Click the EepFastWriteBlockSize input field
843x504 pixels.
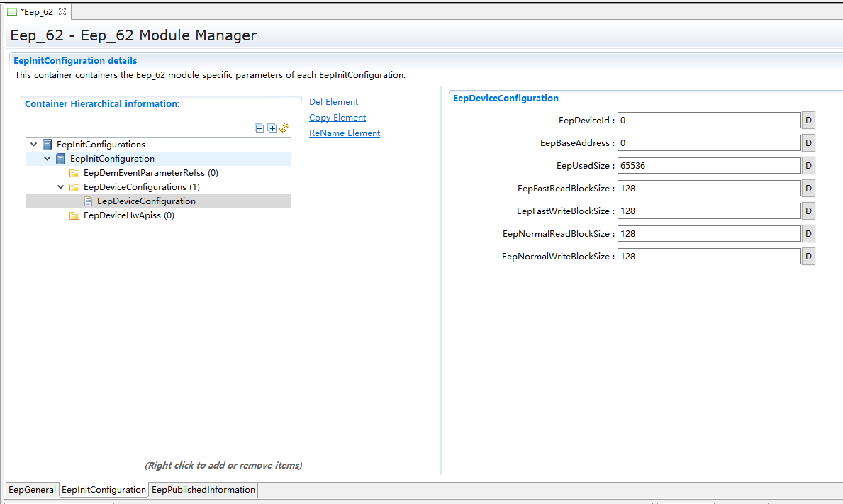708,211
